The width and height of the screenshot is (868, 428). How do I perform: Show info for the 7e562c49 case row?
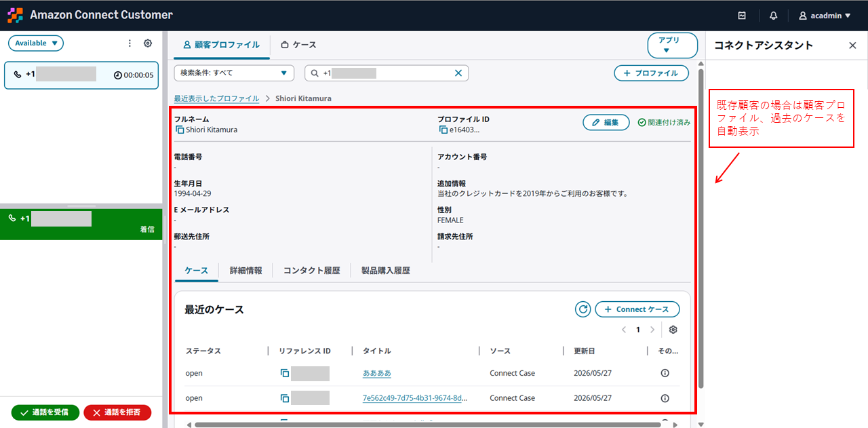[665, 398]
